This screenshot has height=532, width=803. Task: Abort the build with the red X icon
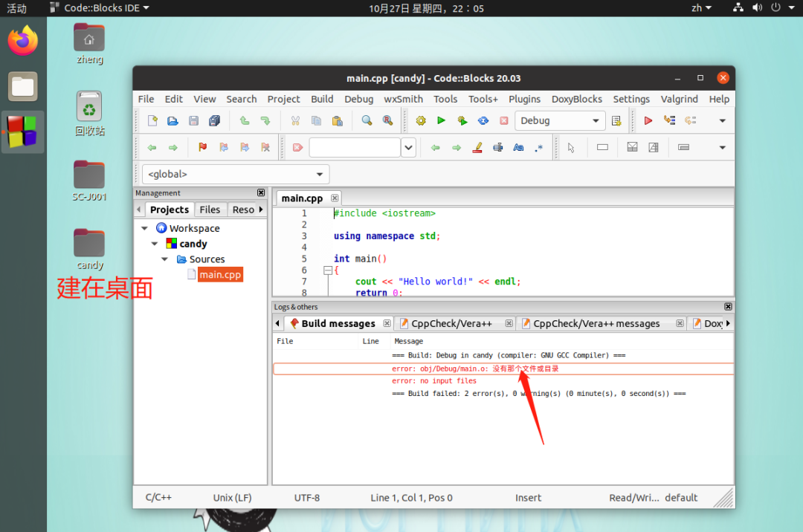pos(504,120)
